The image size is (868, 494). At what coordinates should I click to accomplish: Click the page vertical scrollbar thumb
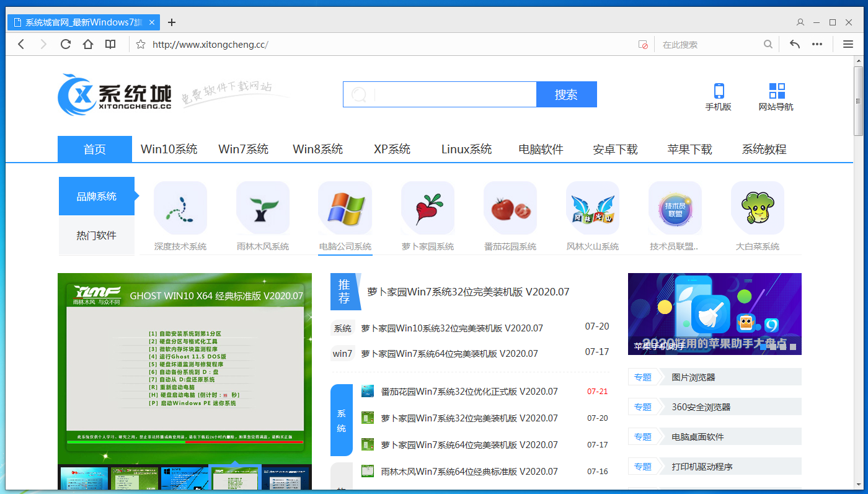tap(859, 100)
